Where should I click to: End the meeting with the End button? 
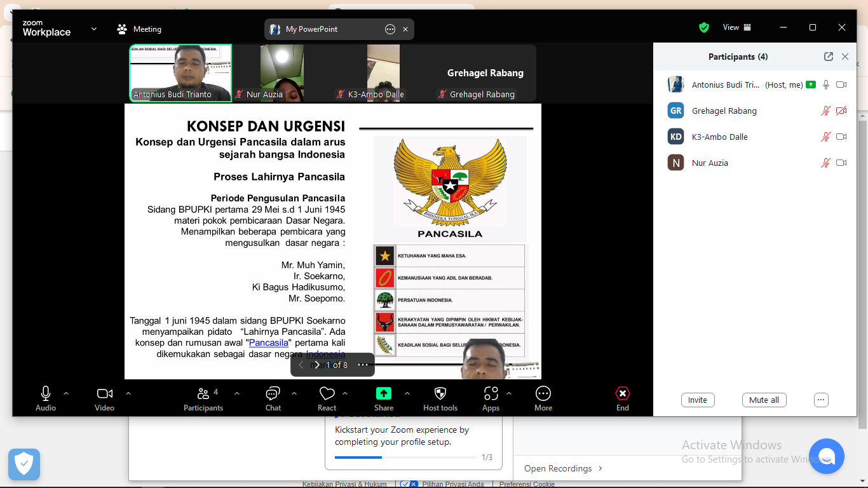tap(623, 399)
